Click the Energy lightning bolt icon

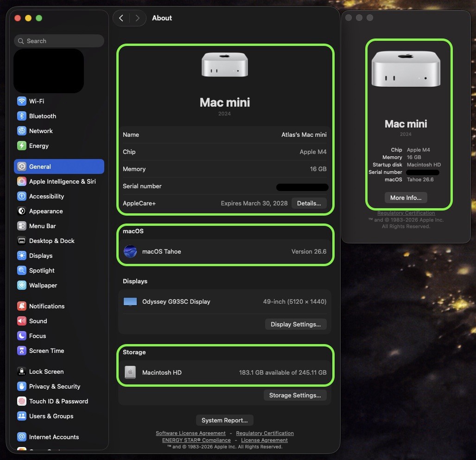(x=22, y=146)
